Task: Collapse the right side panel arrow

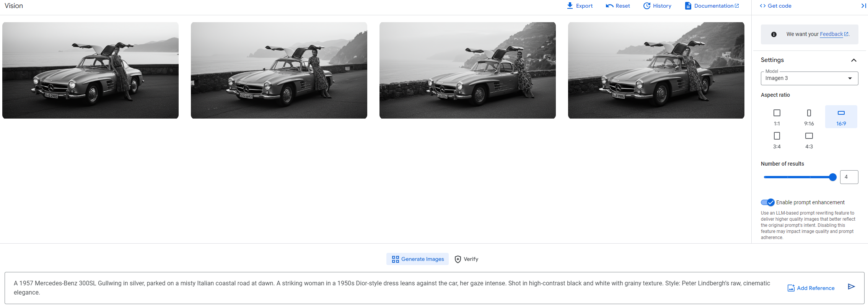Action: [864, 6]
